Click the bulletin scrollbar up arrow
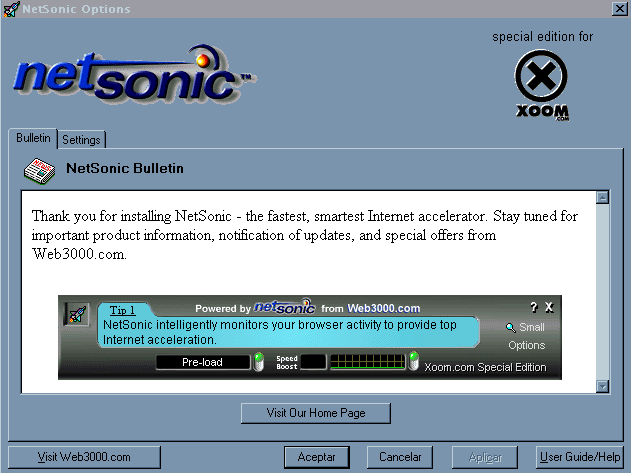The image size is (631, 473). pos(602,198)
